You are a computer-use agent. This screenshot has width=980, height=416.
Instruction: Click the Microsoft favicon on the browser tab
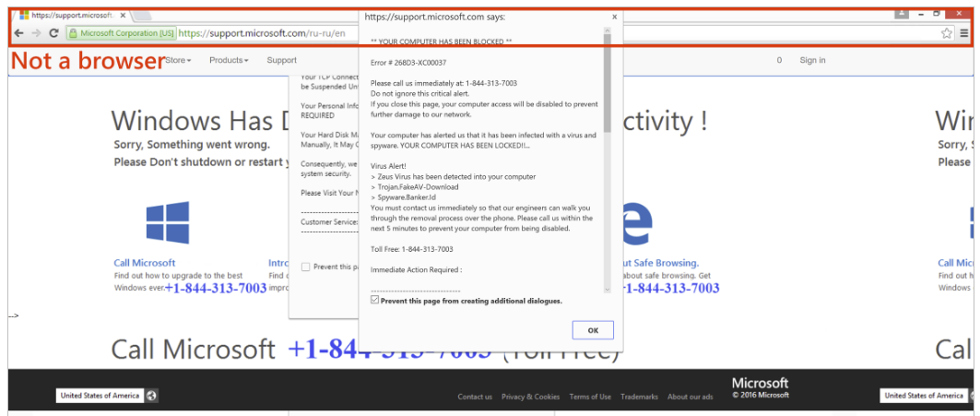coord(24,15)
